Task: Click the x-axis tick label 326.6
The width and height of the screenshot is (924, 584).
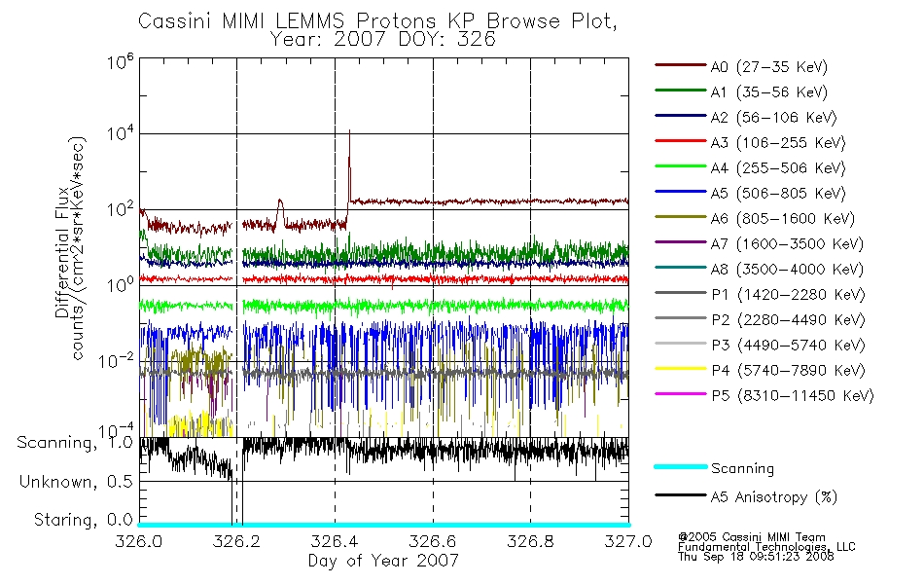Action: coord(433,541)
